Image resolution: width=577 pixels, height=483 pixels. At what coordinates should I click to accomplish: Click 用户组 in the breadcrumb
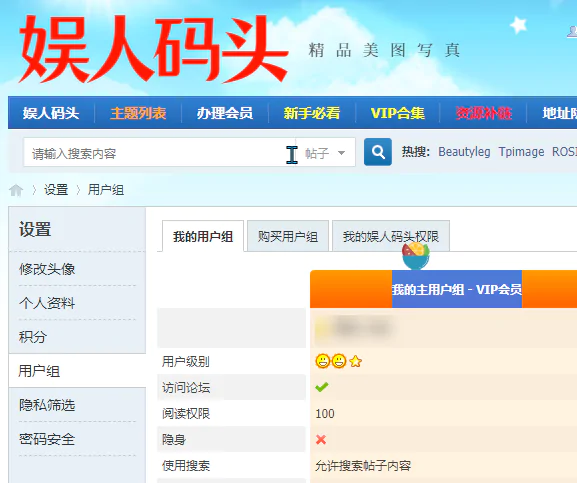coord(106,190)
